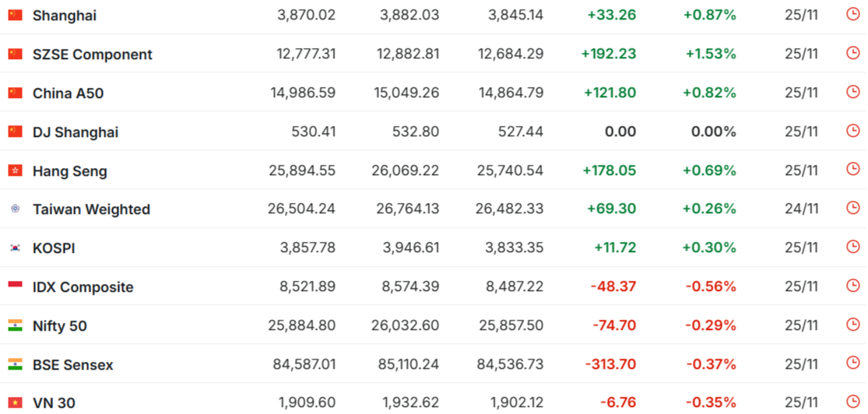Click BSE Sensex change value -313.70
The image size is (868, 414).
[x=613, y=364]
